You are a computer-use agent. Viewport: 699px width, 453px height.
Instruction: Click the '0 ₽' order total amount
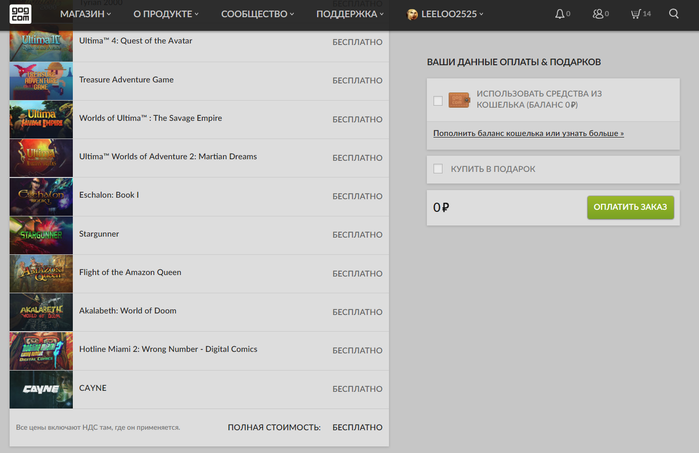[441, 207]
